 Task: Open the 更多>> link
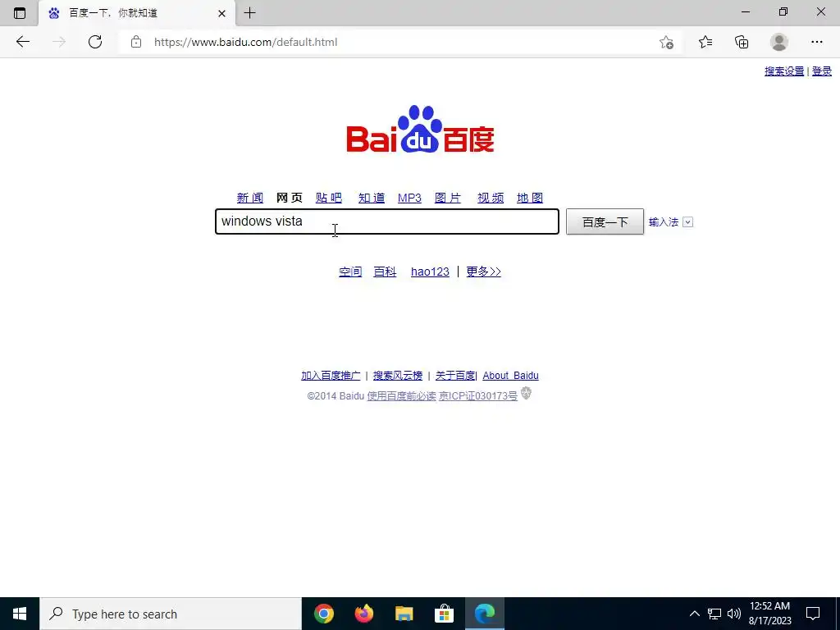483,272
